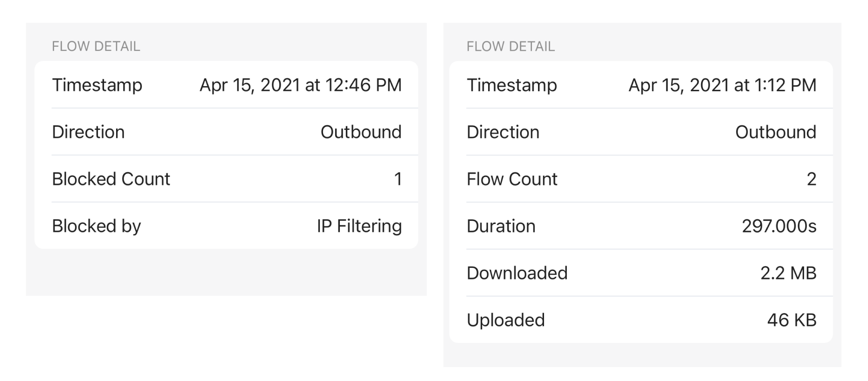868x381 pixels.
Task: Click the right FLOW DETAIL header
Action: [511, 46]
